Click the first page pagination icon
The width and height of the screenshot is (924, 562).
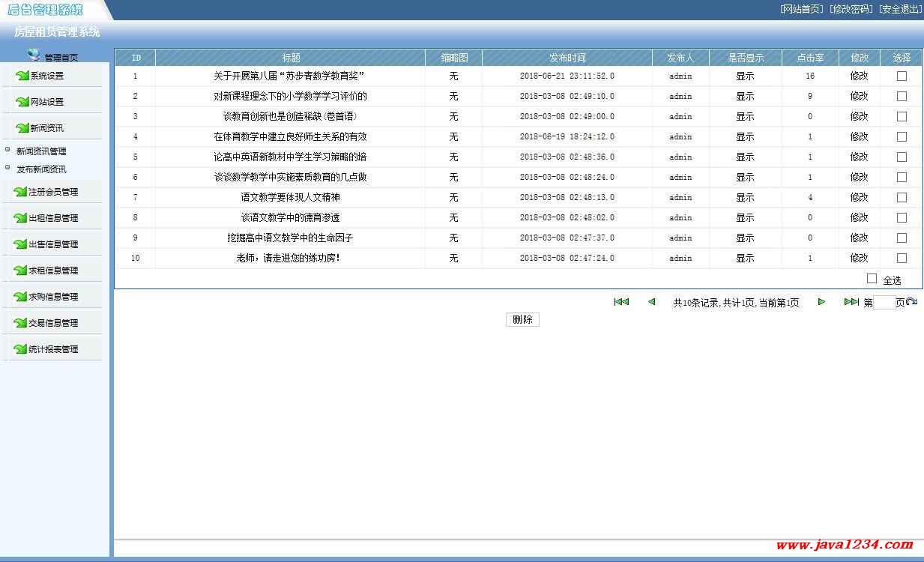[x=621, y=302]
